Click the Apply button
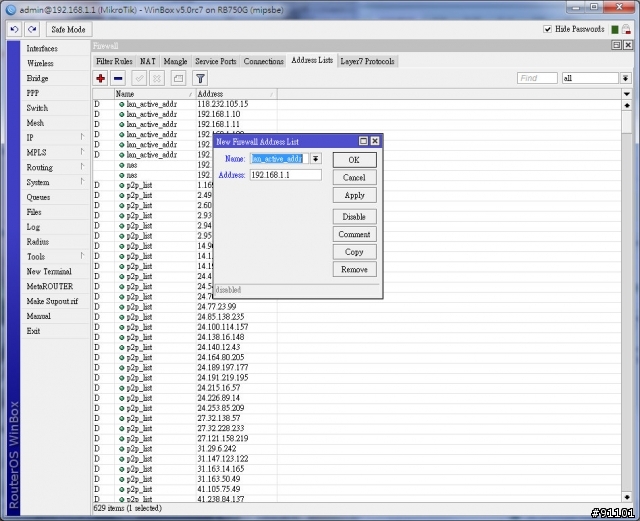Screen dimensions: 640x521 click(354, 195)
